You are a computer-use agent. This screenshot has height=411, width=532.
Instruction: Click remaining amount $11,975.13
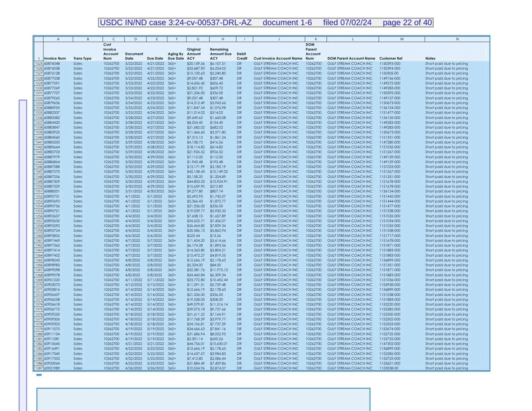(x=219, y=270)
